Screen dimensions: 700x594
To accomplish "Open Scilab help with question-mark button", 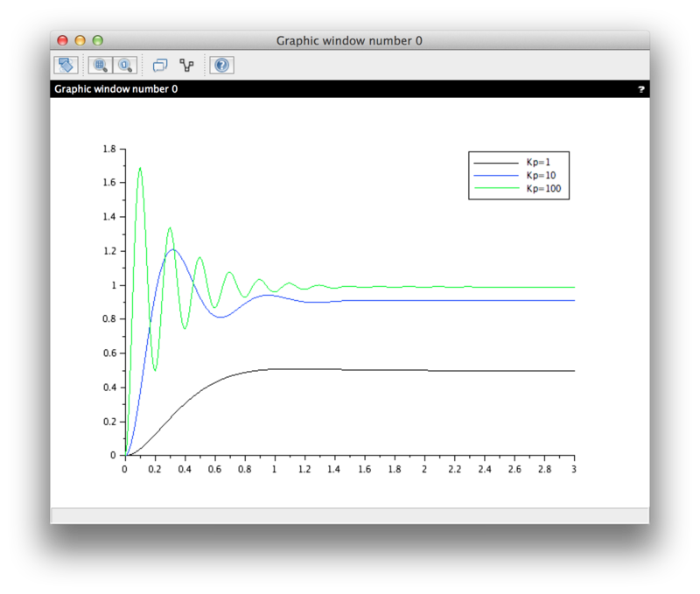I will click(222, 65).
